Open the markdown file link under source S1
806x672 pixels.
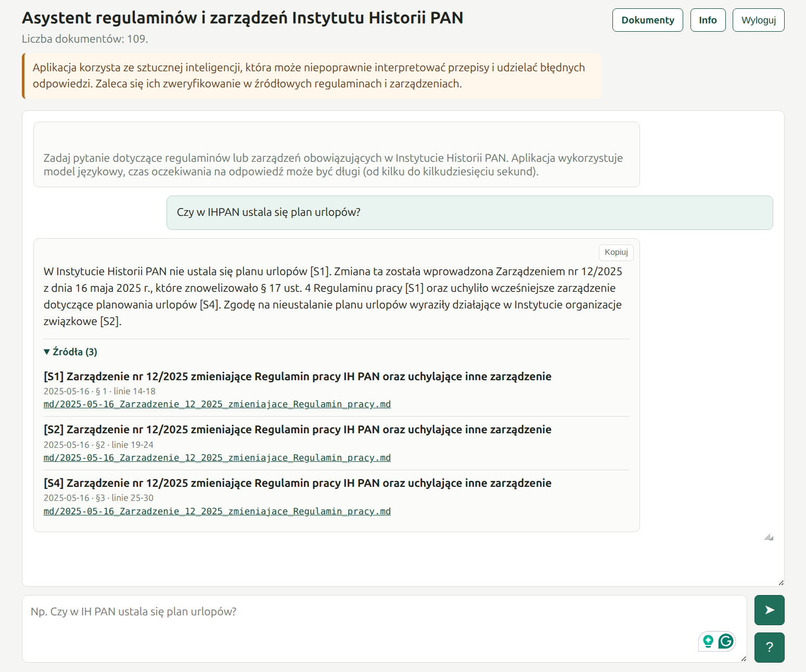pos(217,405)
